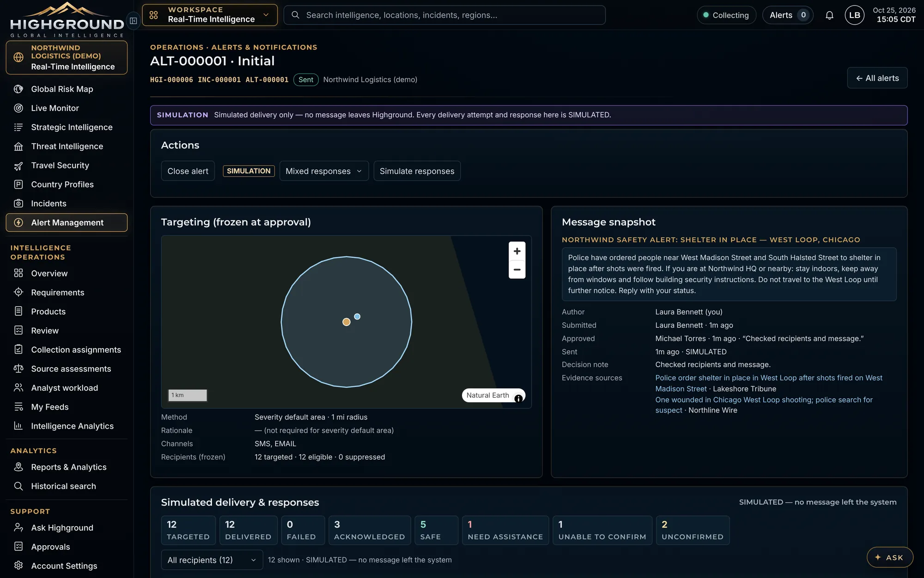Click the Close alert button
Viewport: 924px width, 578px height.
(188, 171)
